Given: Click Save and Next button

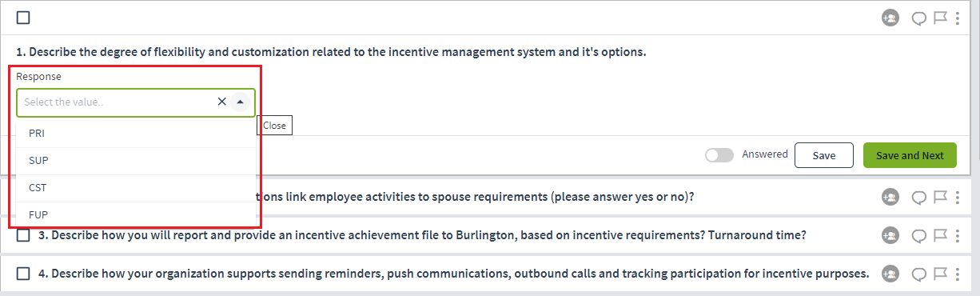Looking at the screenshot, I should pyautogui.click(x=910, y=155).
